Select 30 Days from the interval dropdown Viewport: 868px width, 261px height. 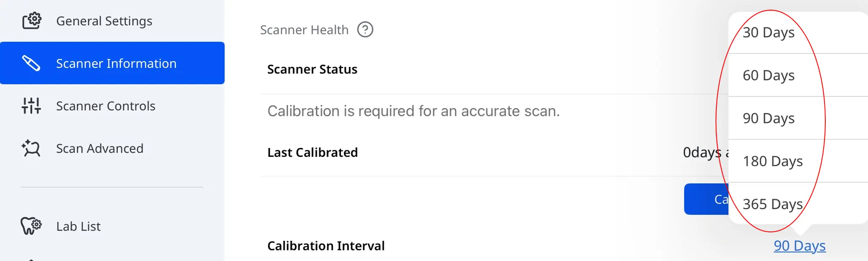point(769,32)
